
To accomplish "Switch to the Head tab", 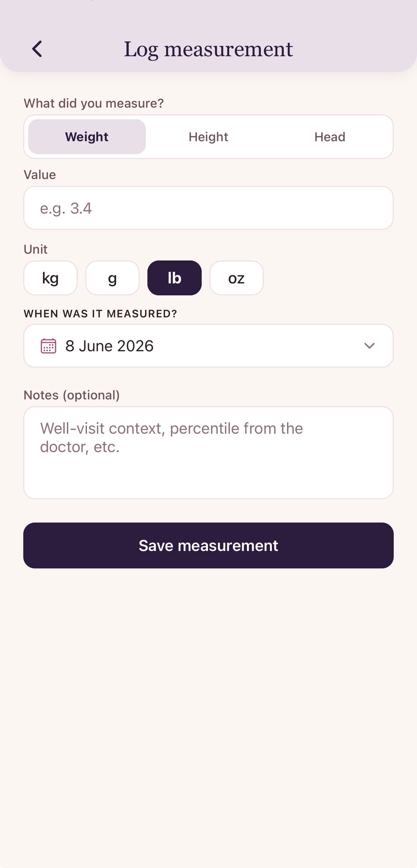I will click(330, 137).
